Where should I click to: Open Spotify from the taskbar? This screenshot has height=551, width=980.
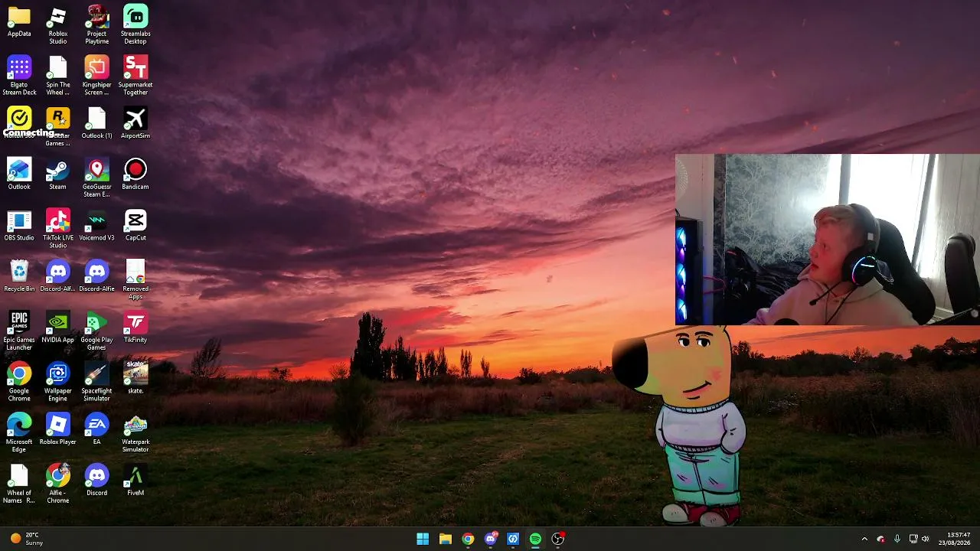coord(535,539)
